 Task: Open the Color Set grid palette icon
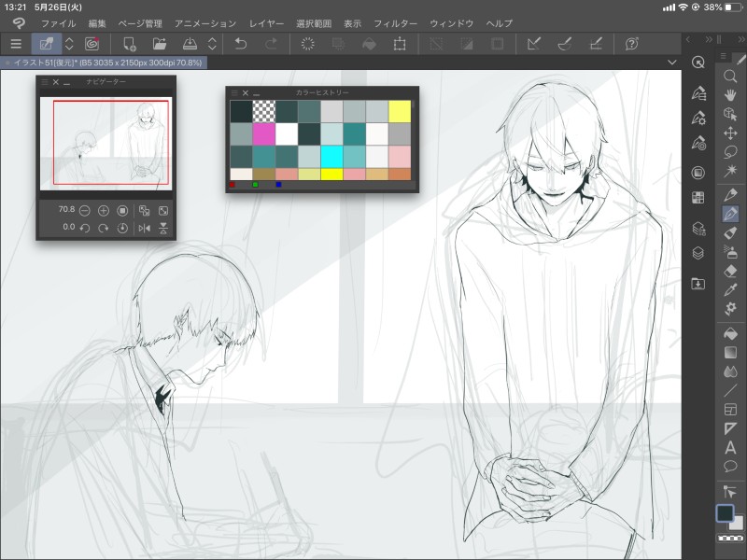[x=698, y=197]
